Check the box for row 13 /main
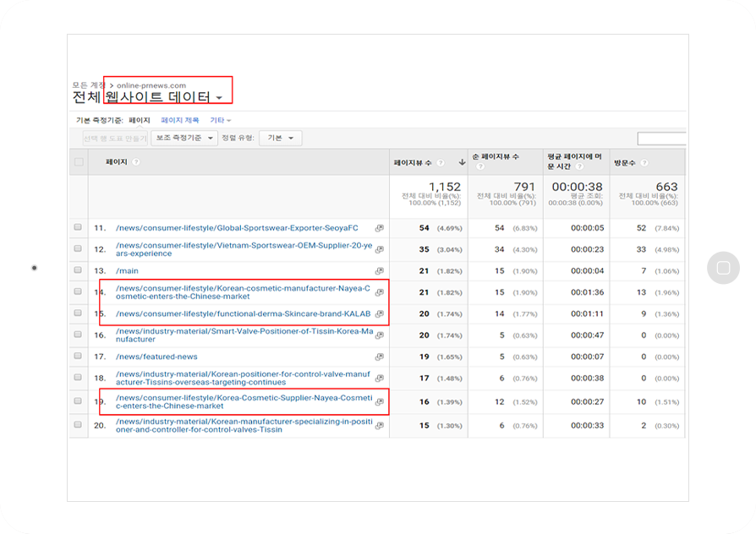The width and height of the screenshot is (756, 534). tap(78, 270)
